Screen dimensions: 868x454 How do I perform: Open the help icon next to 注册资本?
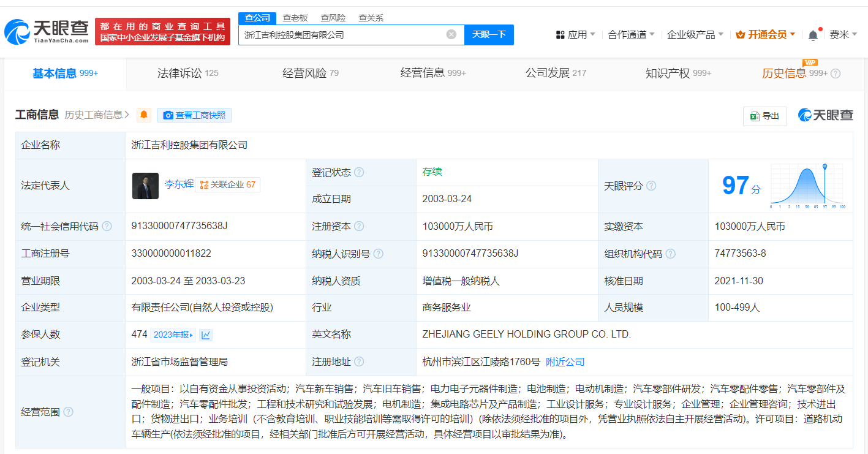359,227
